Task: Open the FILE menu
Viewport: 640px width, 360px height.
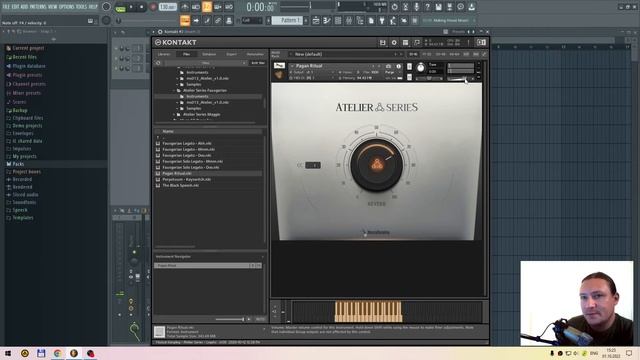Action: [x=6, y=7]
